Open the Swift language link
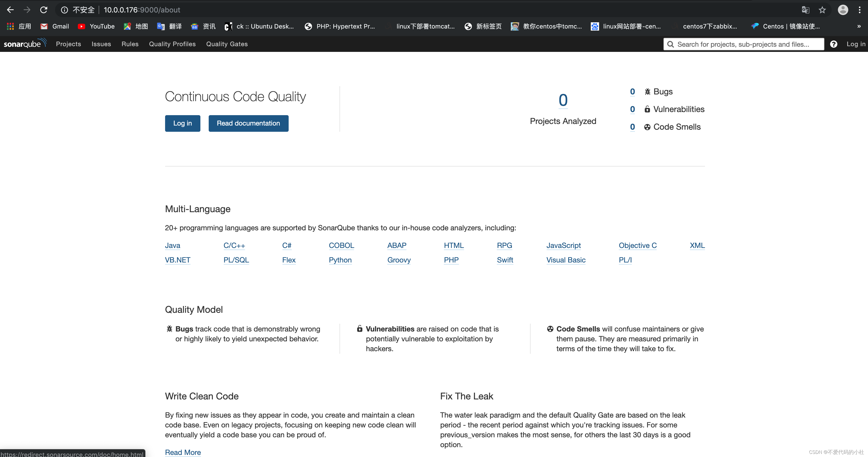The image size is (868, 457). 505,260
